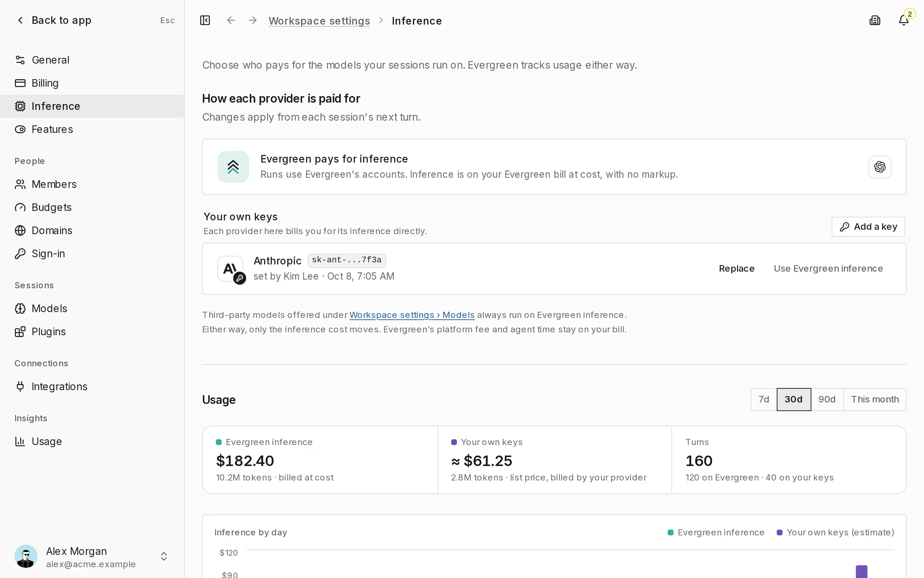This screenshot has height=578, width=924.
Task: Click the Add a key button
Action: (x=868, y=227)
